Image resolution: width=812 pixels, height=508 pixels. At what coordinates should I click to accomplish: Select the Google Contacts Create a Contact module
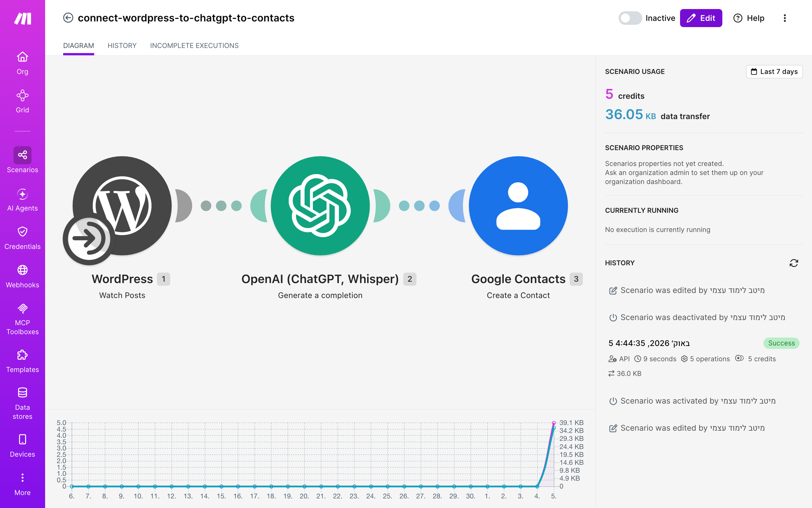518,206
